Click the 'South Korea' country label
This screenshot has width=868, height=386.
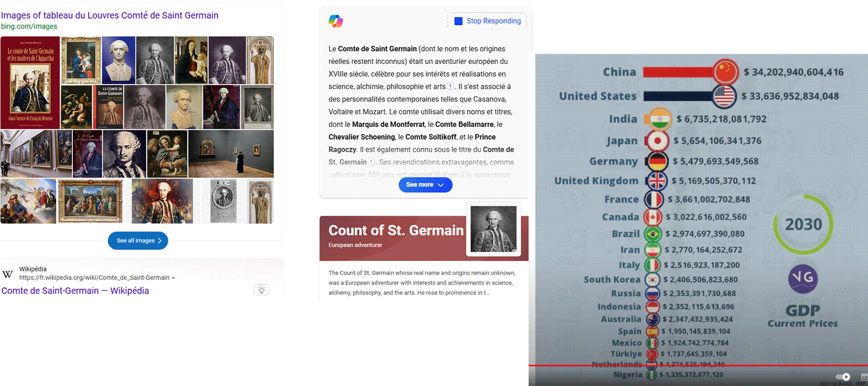(x=612, y=279)
